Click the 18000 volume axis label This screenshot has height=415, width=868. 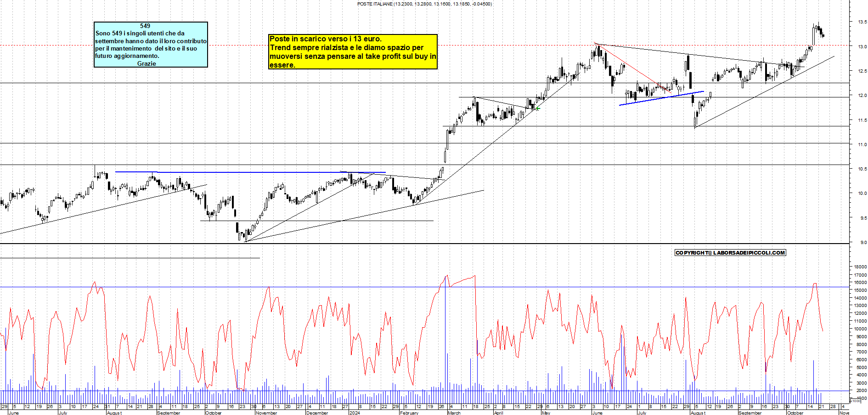(x=860, y=267)
